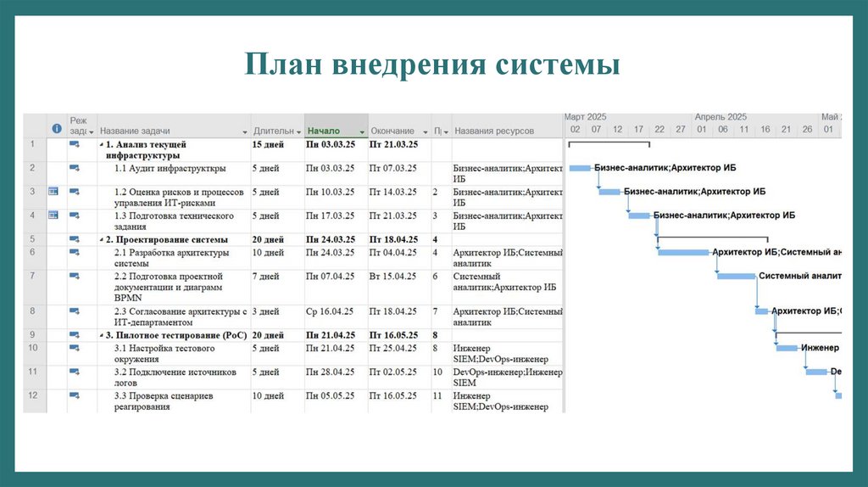The image size is (868, 487).
Task: Collapse summary task 3. Пилотное тестирование
Action: pyautogui.click(x=102, y=336)
